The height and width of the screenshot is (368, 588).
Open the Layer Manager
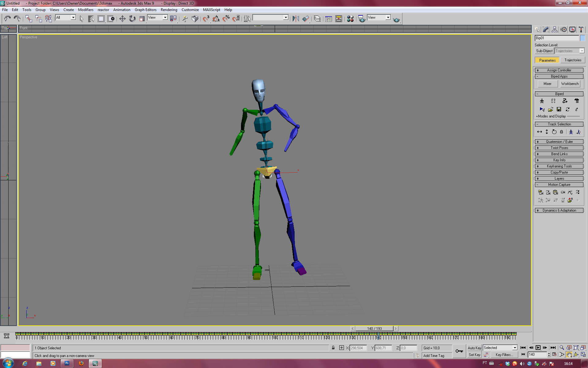click(317, 19)
